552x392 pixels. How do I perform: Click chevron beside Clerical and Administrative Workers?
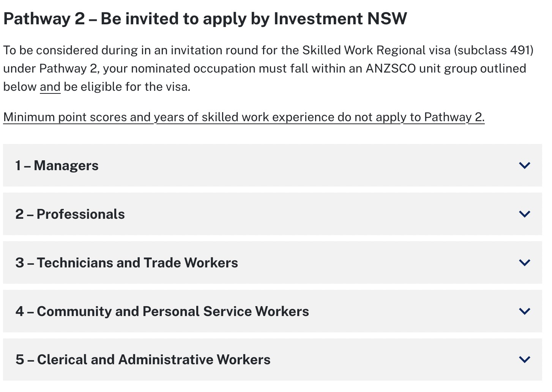(x=524, y=359)
